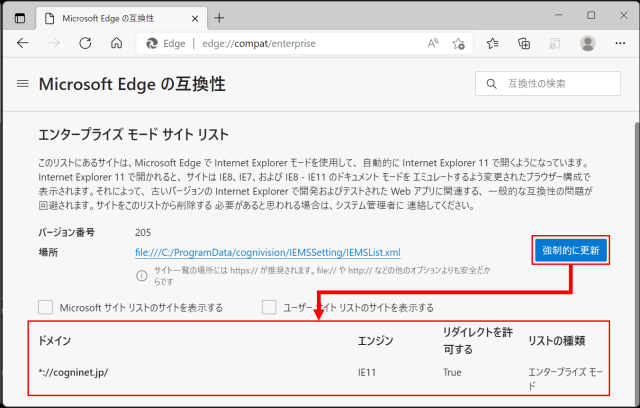Click the エンタープライズ モード サイト リスト heading

click(133, 135)
